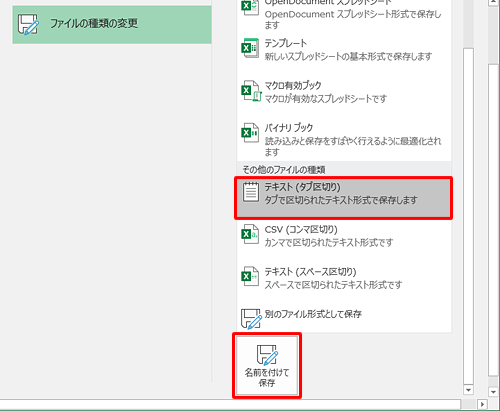Choose マクロ有効ブック file type label
The image size is (500, 411).
(293, 86)
